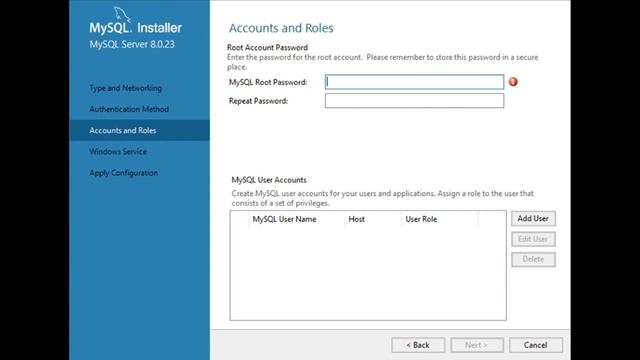Go back with the Back button
Viewport: 640px width, 360px height.
pyautogui.click(x=418, y=345)
